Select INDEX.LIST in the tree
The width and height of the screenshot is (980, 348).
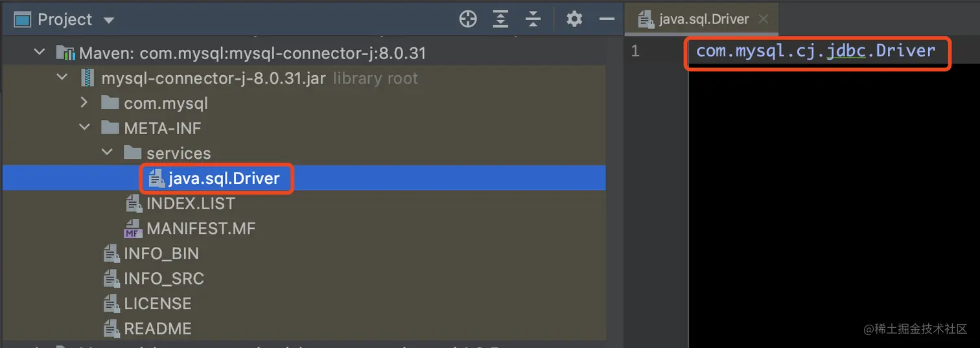click(x=191, y=203)
